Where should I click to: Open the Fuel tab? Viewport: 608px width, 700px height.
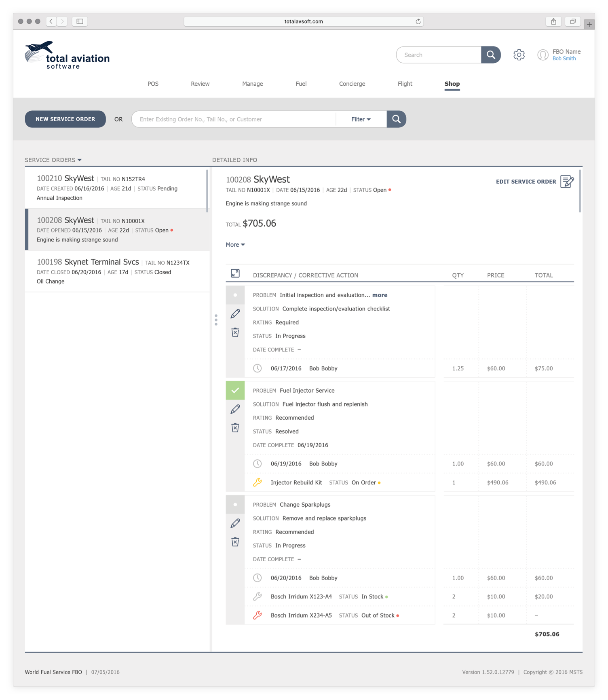(x=301, y=84)
